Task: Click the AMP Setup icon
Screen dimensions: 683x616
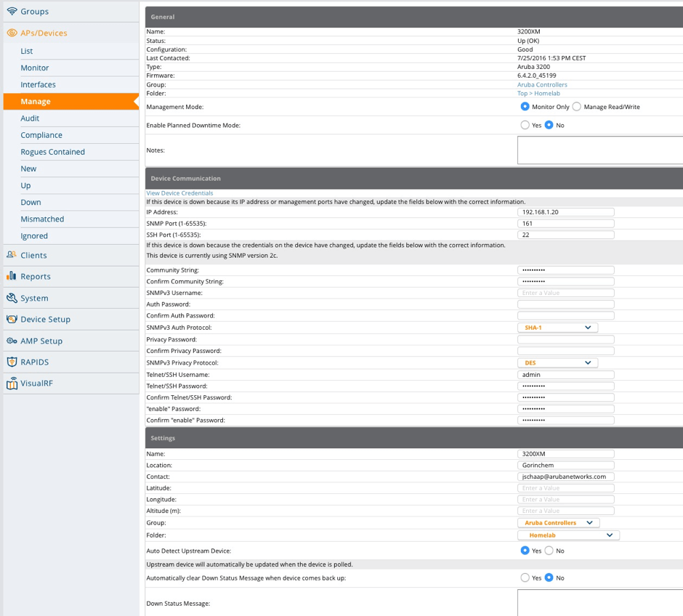Action: tap(12, 341)
